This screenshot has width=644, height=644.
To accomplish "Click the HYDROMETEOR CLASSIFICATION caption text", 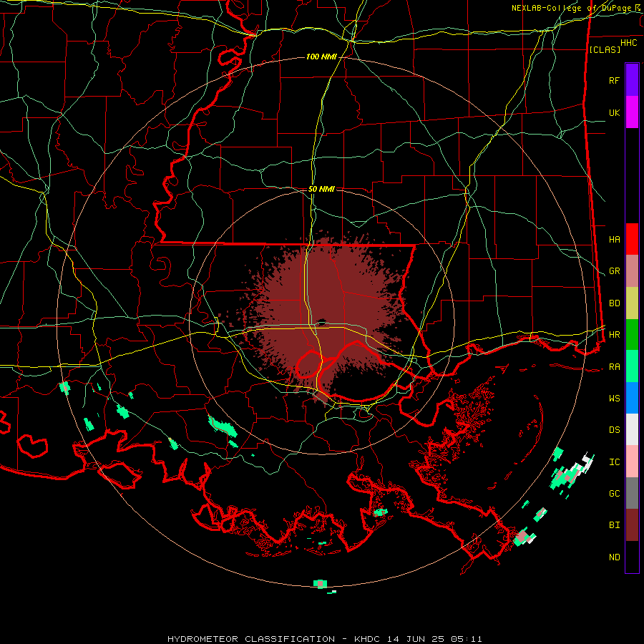I will [251, 639].
